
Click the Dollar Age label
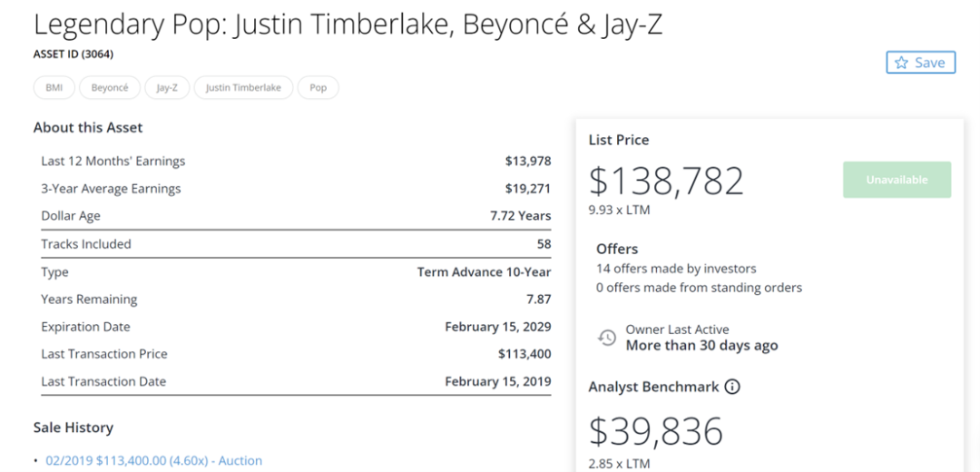coord(71,216)
